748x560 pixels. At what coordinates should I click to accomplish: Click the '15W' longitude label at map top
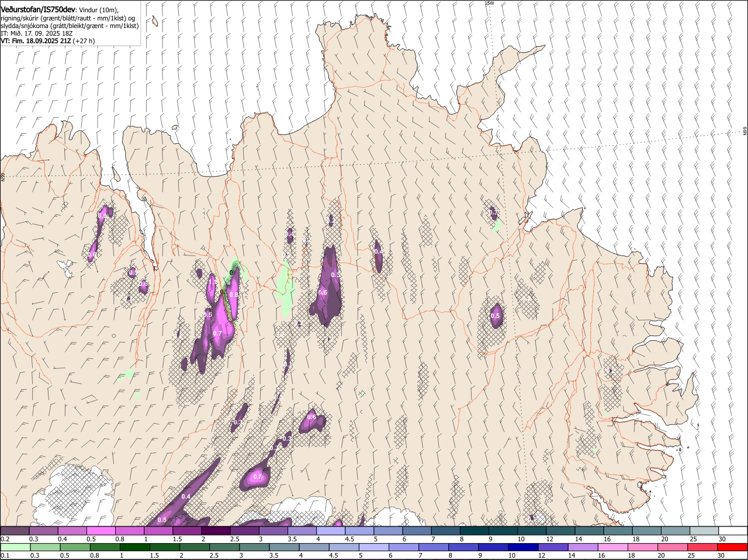(490, 3)
